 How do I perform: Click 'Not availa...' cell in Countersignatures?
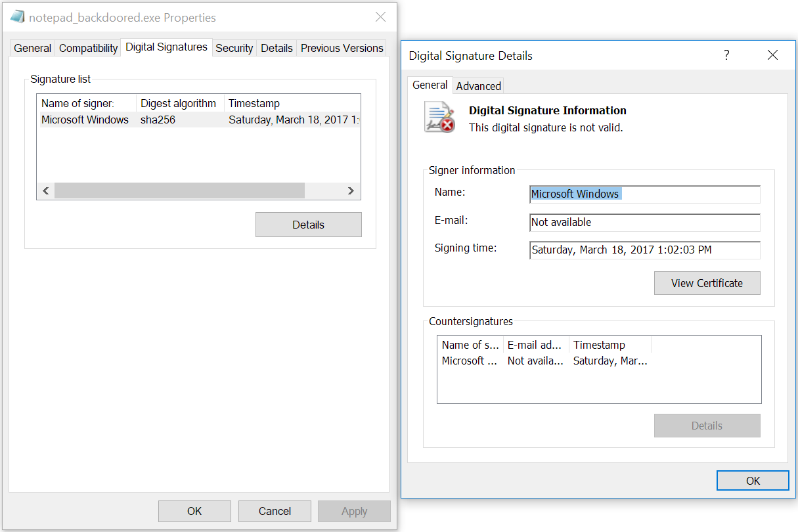535,361
